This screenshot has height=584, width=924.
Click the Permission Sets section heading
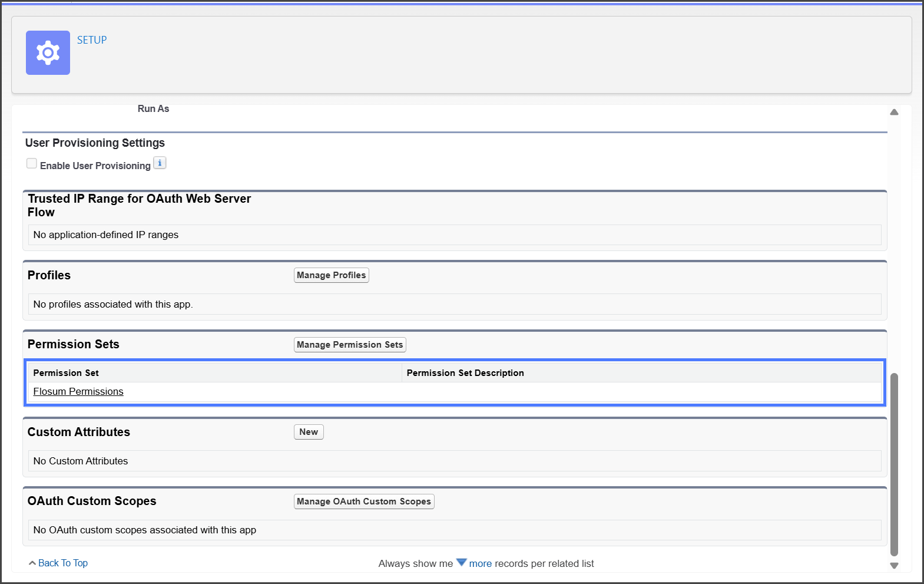pyautogui.click(x=74, y=345)
